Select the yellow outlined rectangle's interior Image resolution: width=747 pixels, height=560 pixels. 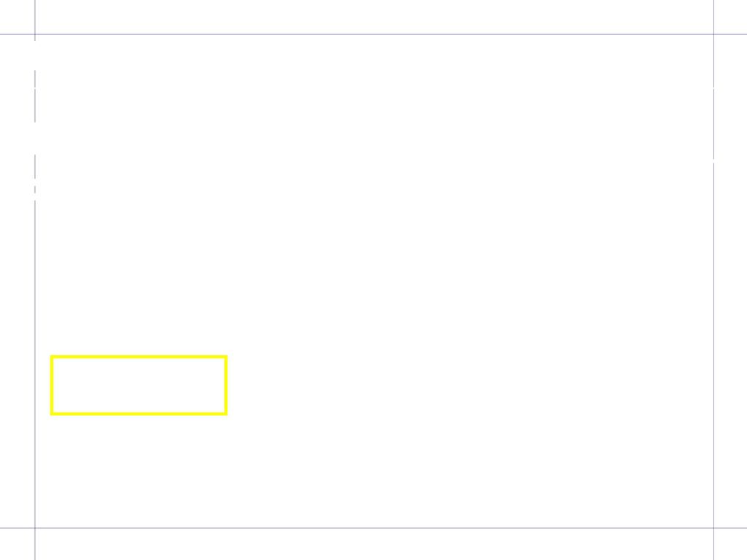tap(139, 385)
